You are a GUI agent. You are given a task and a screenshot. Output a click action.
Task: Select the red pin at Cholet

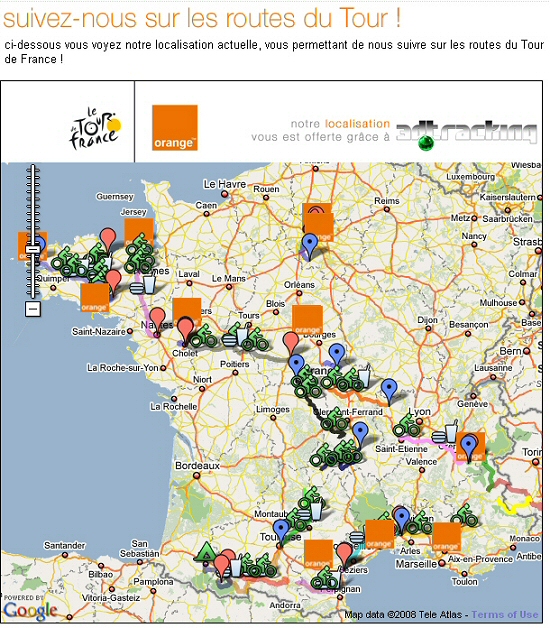(185, 330)
